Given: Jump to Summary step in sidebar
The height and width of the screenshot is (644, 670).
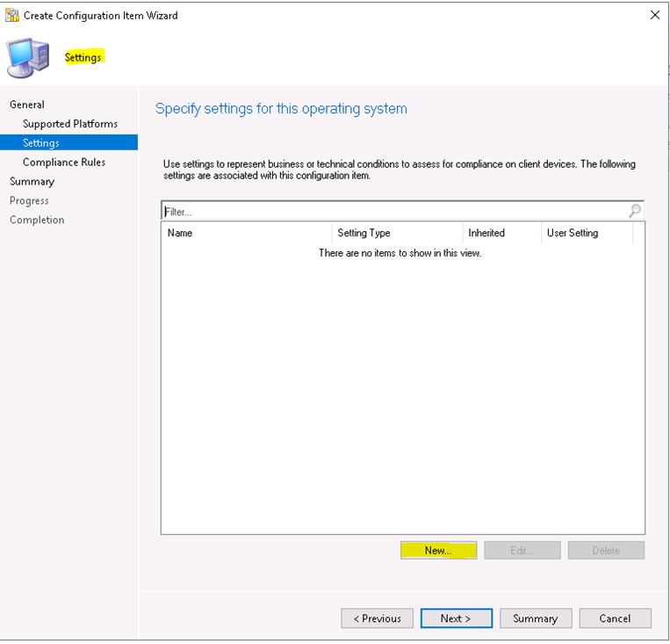Looking at the screenshot, I should pos(32,181).
